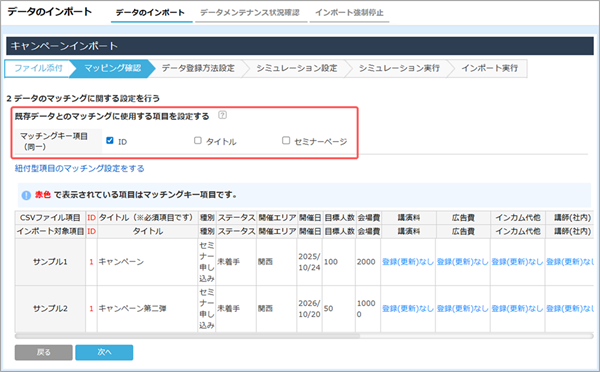Click the horizontal scrollbar below the table
600x372 pixels.
[x=188, y=336]
